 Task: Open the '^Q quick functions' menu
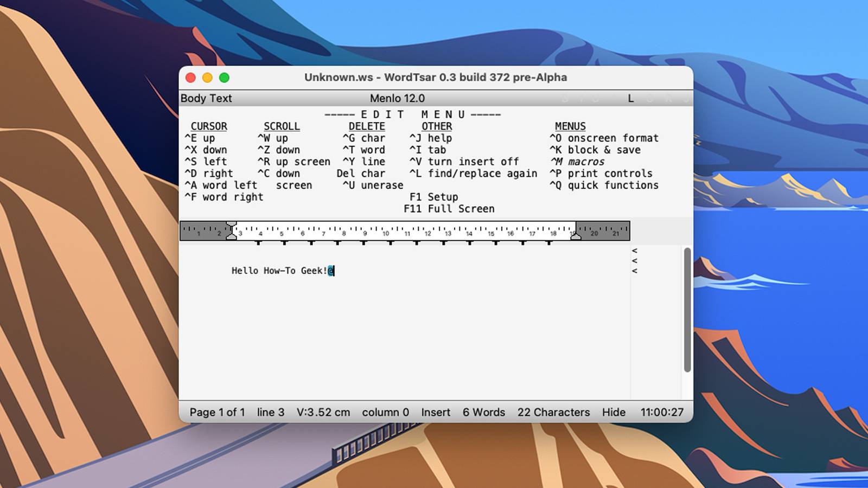pos(604,185)
